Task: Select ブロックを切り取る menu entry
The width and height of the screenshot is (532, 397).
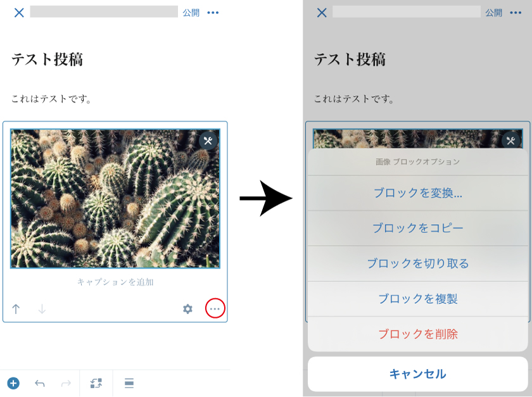Action: 417,263
